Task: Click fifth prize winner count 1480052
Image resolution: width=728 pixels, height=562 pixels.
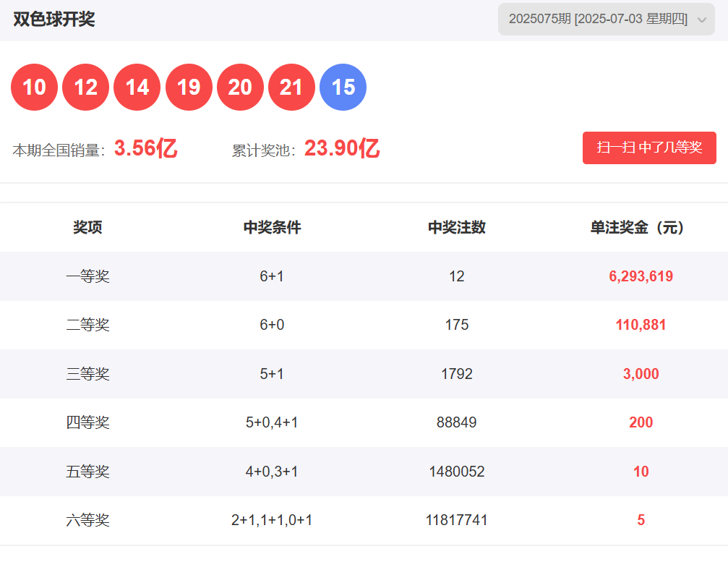Action: 457,472
